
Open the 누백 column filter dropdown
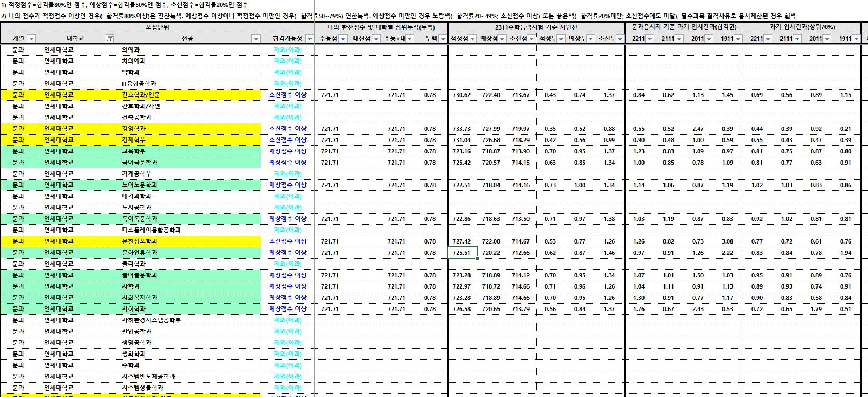[x=443, y=39]
